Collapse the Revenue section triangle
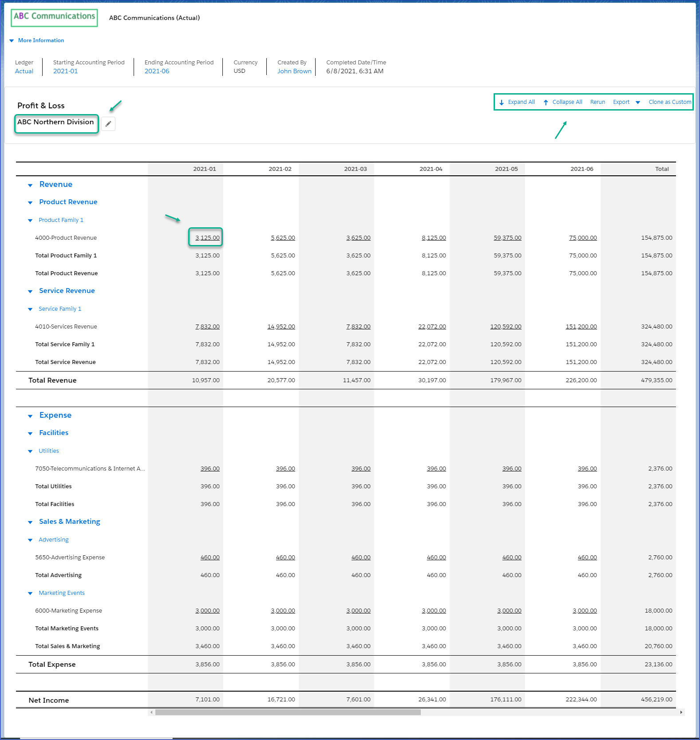 click(30, 185)
